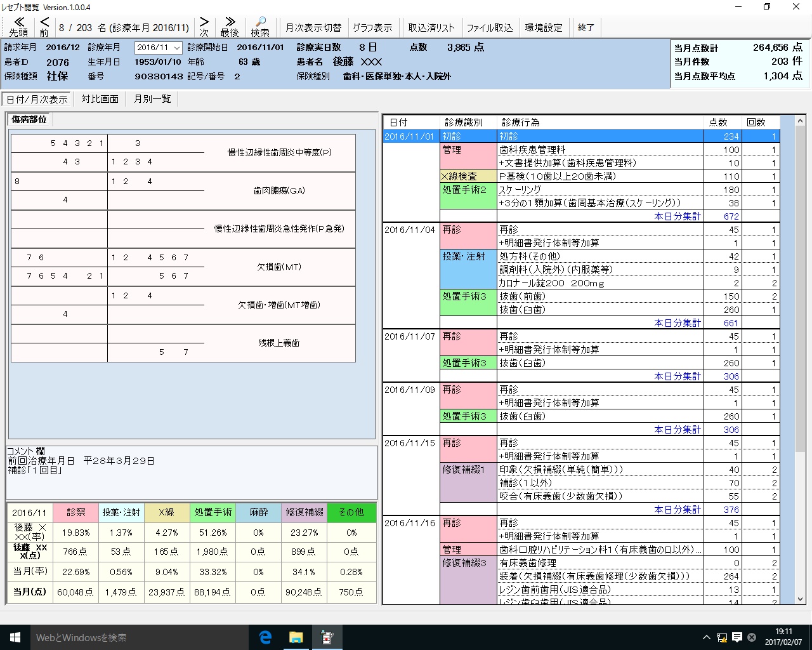The height and width of the screenshot is (650, 812).
Task: Switch to the 月別一覧 tab
Action: [x=152, y=99]
